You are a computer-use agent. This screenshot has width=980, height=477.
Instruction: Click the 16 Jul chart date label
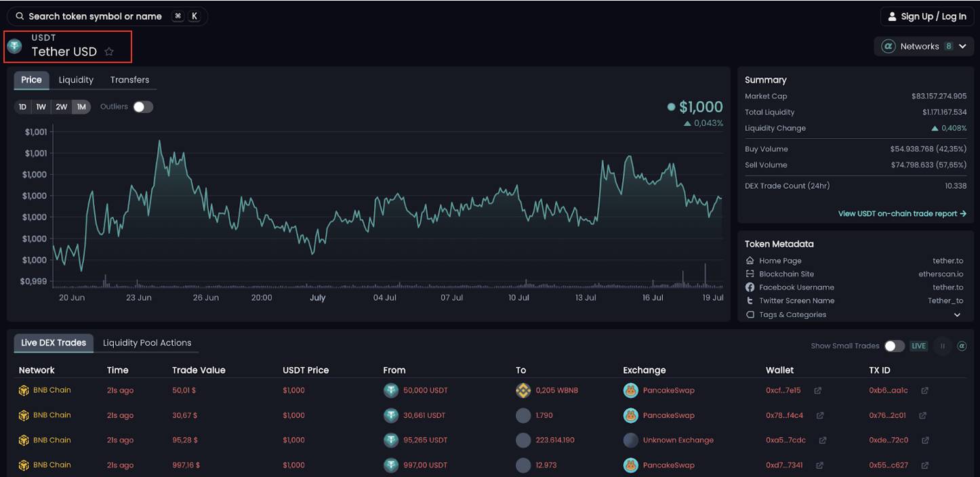pos(653,297)
